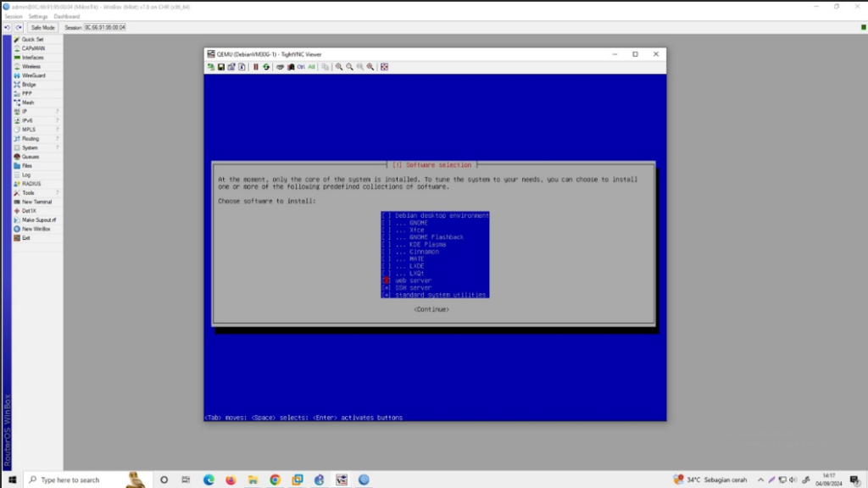The image size is (868, 488).
Task: Click the Safe Mode button in WinBox
Action: point(42,28)
